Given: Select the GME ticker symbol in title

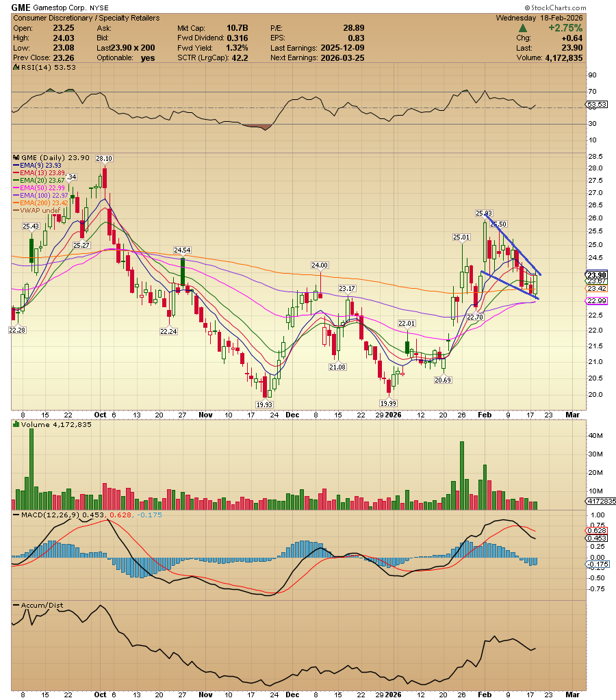Looking at the screenshot, I should pyautogui.click(x=21, y=7).
